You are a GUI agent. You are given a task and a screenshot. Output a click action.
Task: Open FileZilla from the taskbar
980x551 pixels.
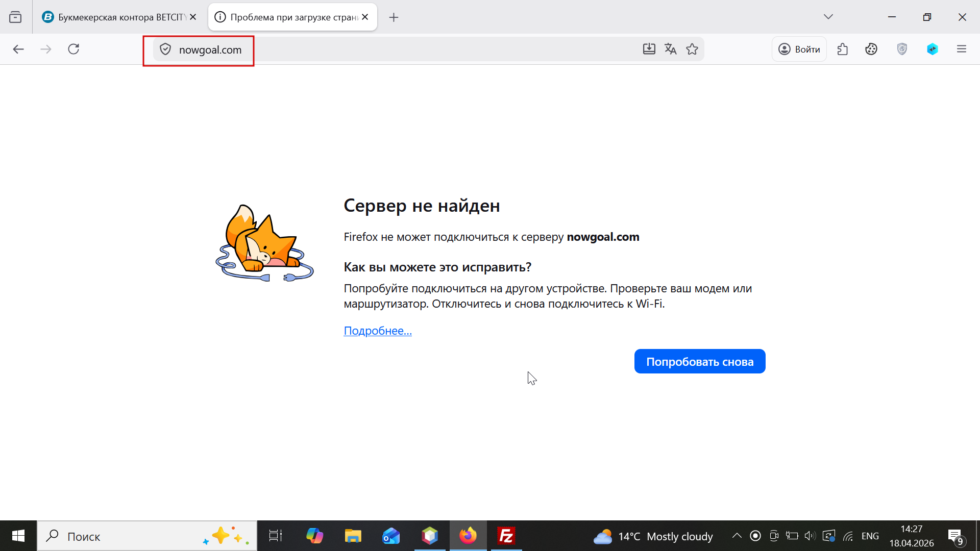click(x=506, y=536)
